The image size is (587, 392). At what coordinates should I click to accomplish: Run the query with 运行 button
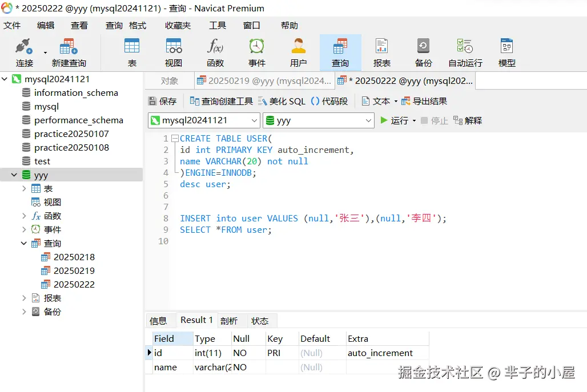(x=394, y=120)
